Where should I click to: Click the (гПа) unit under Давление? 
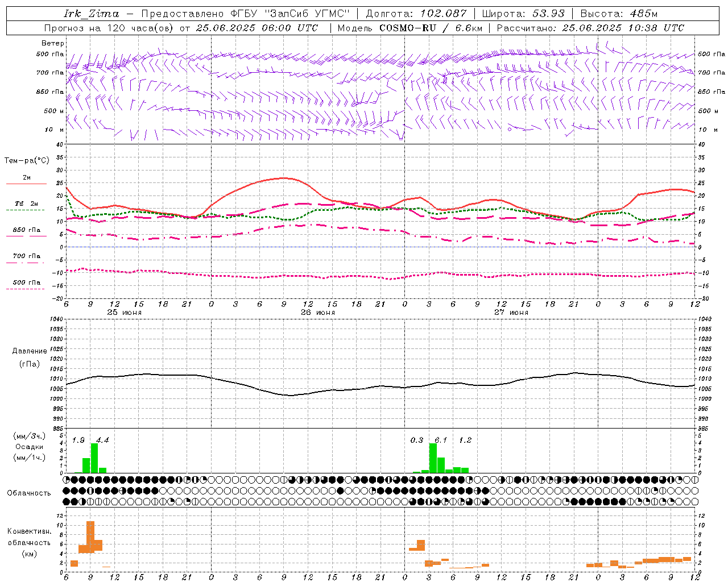click(30, 364)
